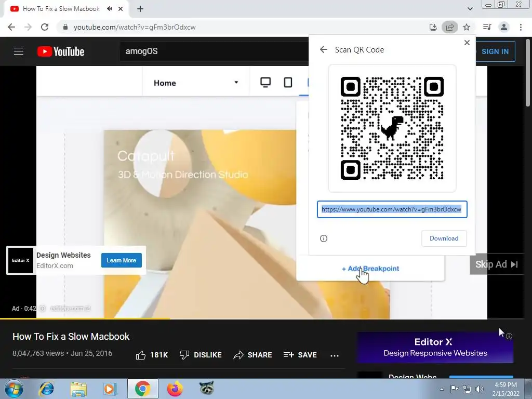The height and width of the screenshot is (399, 532).
Task: Open Action Center flag icon
Action: (x=454, y=389)
